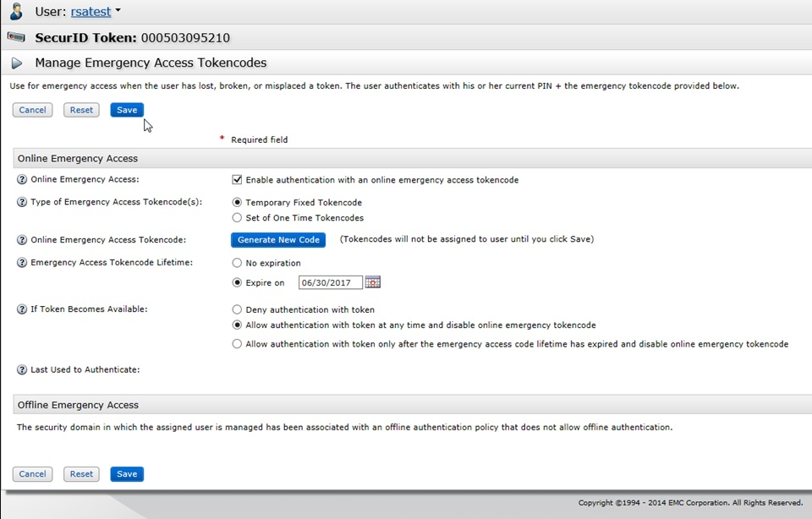This screenshot has width=812, height=519.
Task: Toggle the online emergency access tokencode checkbox
Action: click(x=238, y=179)
